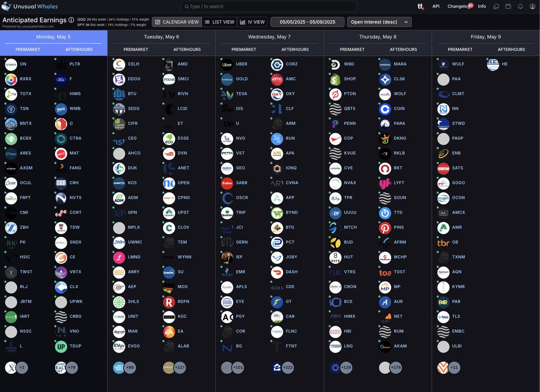This screenshot has width=540, height=392.
Task: Select the Uber logo for UBER
Action: click(x=227, y=65)
